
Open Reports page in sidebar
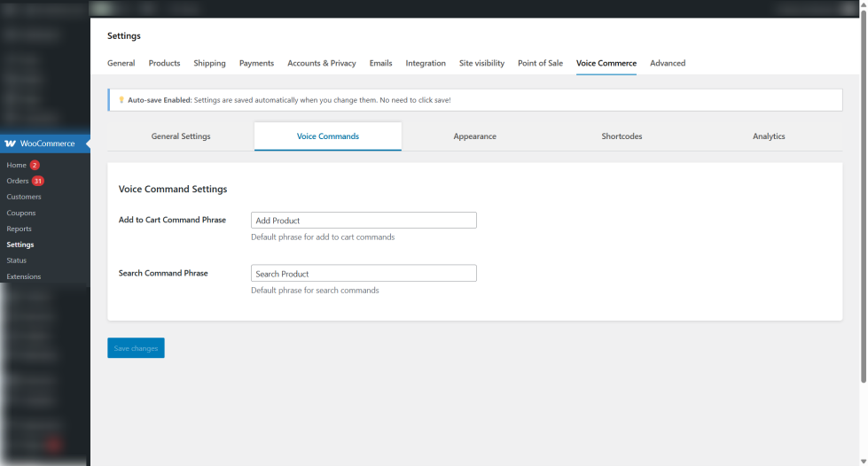[19, 229]
